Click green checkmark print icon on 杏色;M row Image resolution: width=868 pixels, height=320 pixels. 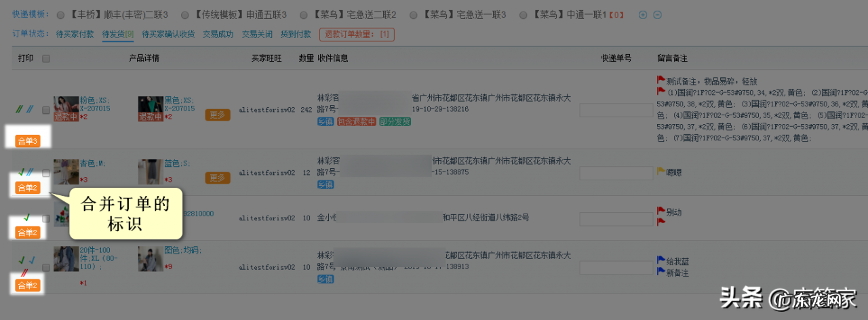(x=22, y=172)
